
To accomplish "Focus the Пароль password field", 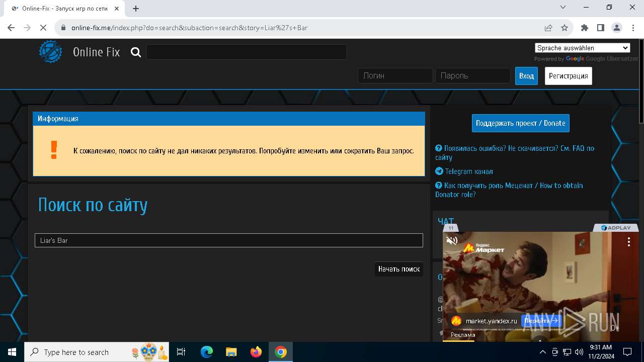I will [472, 75].
